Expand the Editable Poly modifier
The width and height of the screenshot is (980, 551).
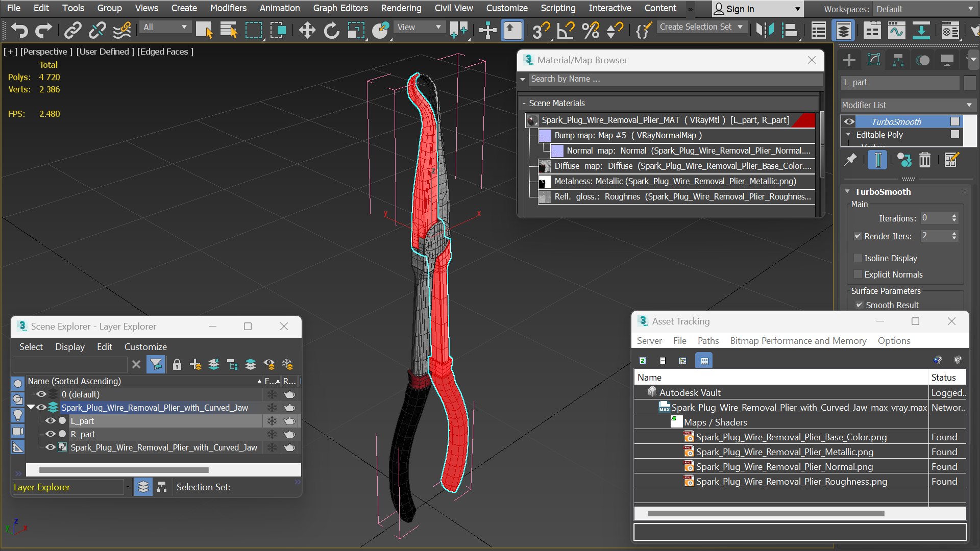pos(848,135)
